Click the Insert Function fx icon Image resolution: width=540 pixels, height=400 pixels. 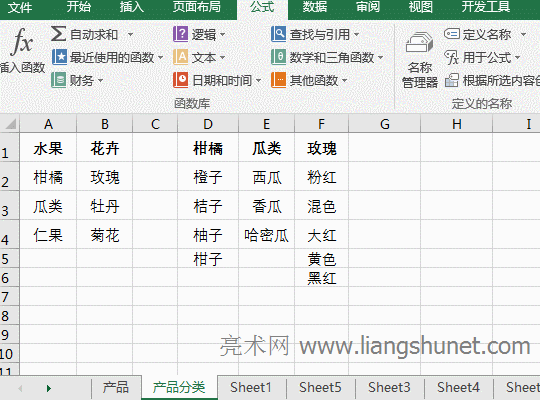(22, 42)
